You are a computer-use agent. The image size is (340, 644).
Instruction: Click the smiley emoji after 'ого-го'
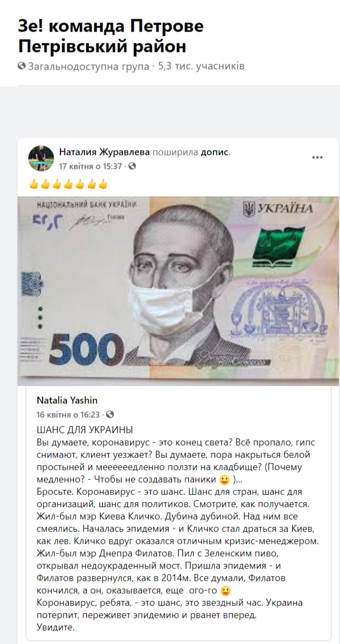[225, 591]
